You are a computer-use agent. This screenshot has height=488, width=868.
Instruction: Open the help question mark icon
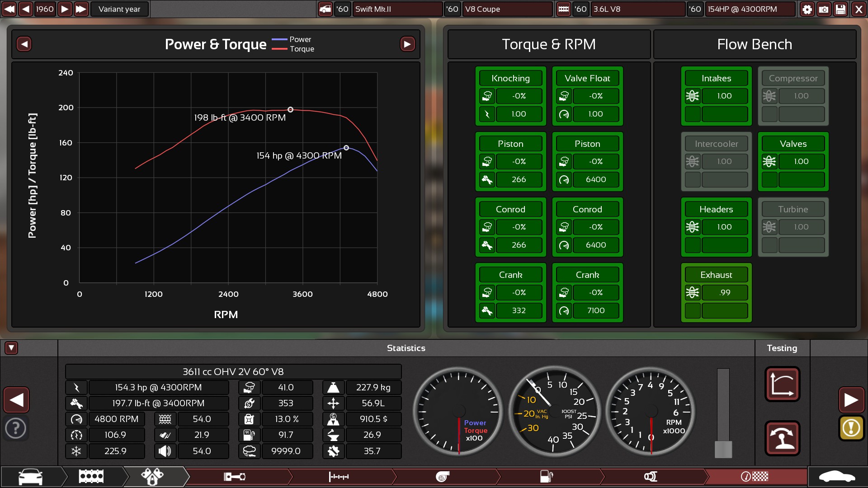(16, 427)
